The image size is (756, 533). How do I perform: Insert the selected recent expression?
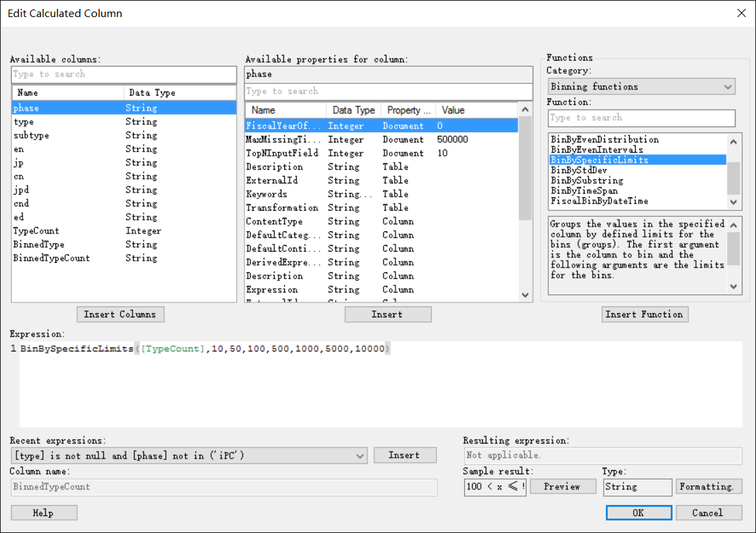point(405,455)
